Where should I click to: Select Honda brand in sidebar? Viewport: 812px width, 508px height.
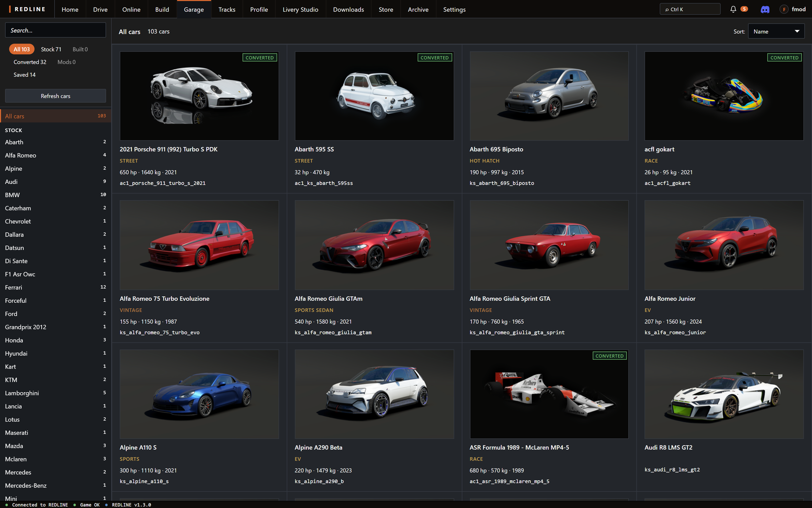[x=55, y=340]
